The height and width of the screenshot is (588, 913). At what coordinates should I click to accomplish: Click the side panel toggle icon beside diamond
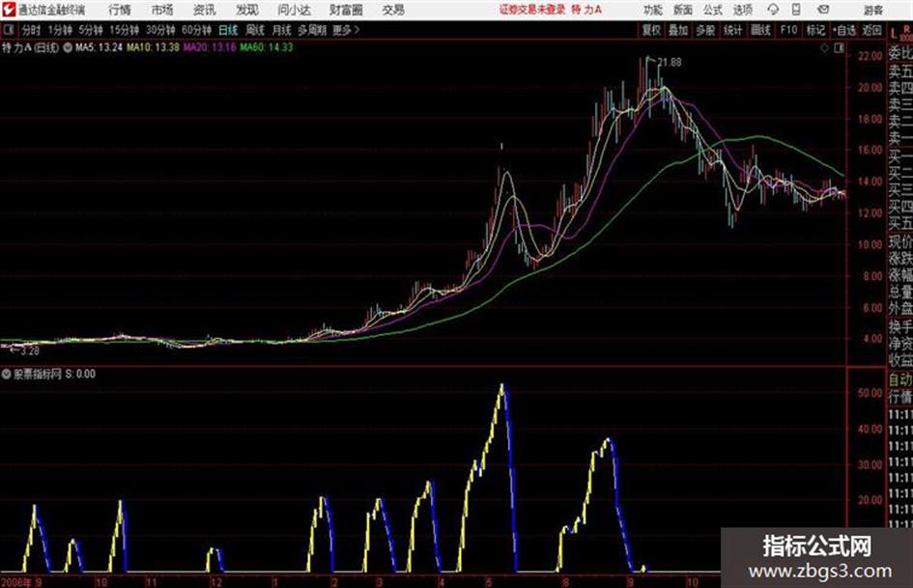839,48
